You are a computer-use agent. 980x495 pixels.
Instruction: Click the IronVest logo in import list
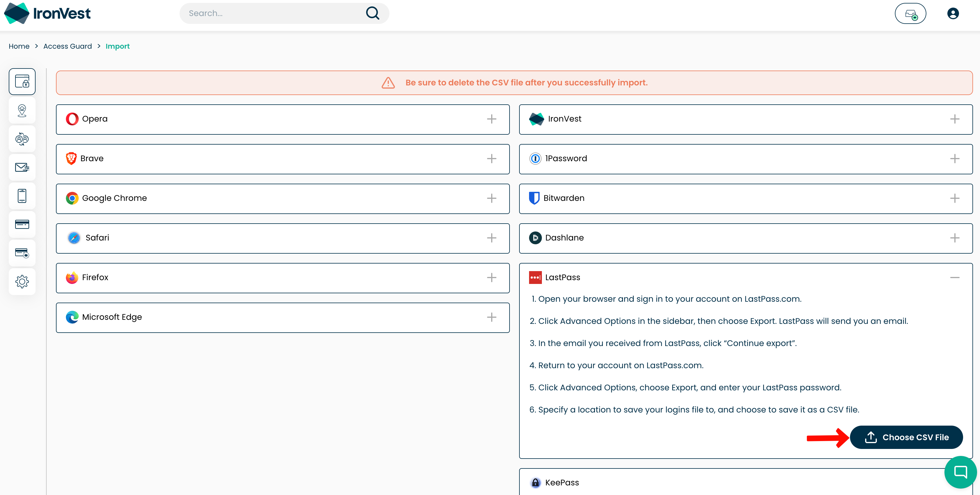click(536, 119)
